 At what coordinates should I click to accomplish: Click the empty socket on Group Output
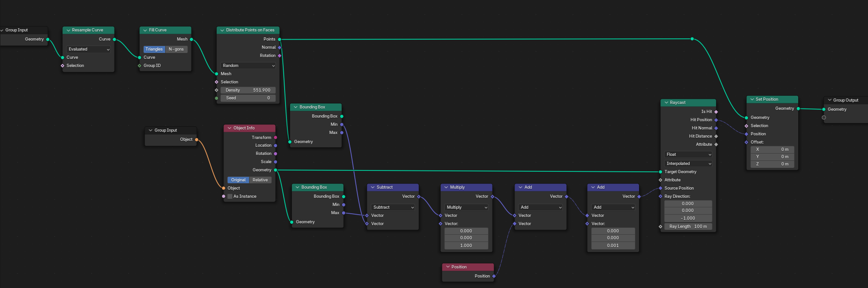click(x=824, y=118)
